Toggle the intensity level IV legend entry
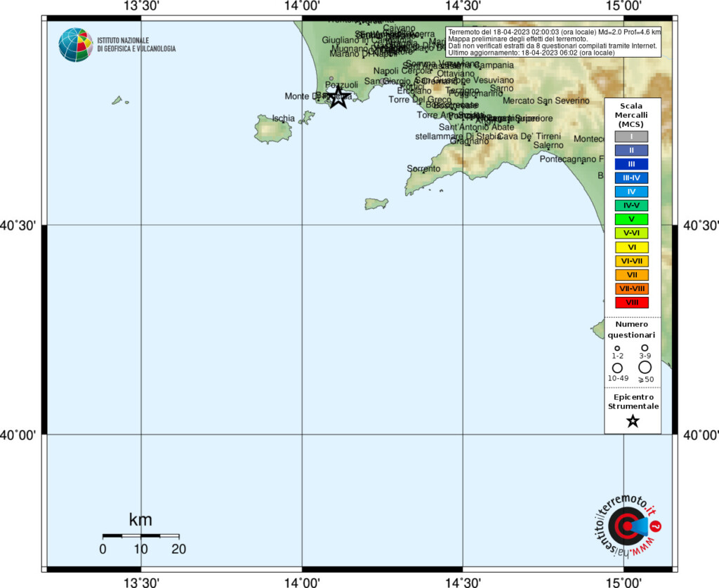This screenshot has width=719, height=588. pyautogui.click(x=631, y=192)
